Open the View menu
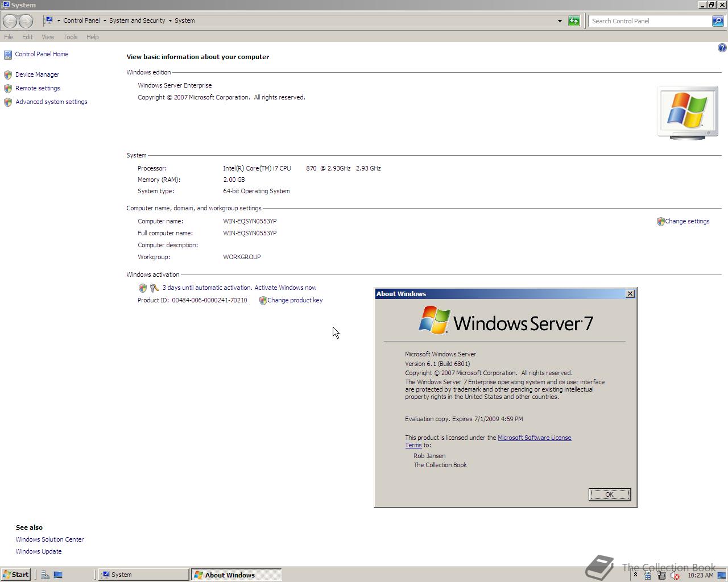The height and width of the screenshot is (582, 728). 48,37
